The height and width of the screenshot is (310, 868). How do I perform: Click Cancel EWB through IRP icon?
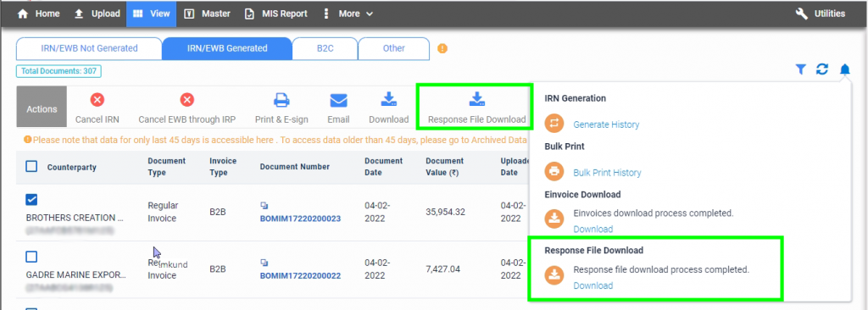point(187,100)
